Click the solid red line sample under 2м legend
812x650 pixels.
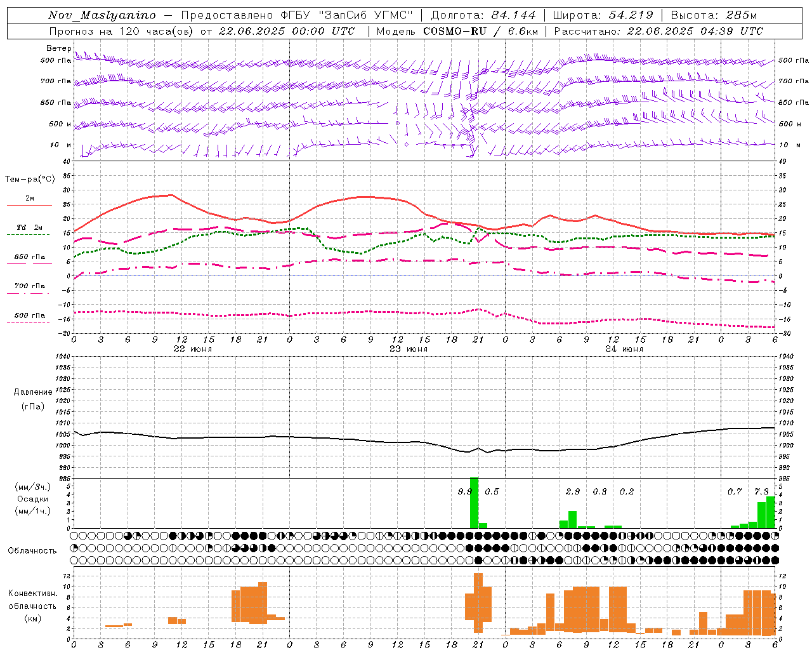pos(30,205)
